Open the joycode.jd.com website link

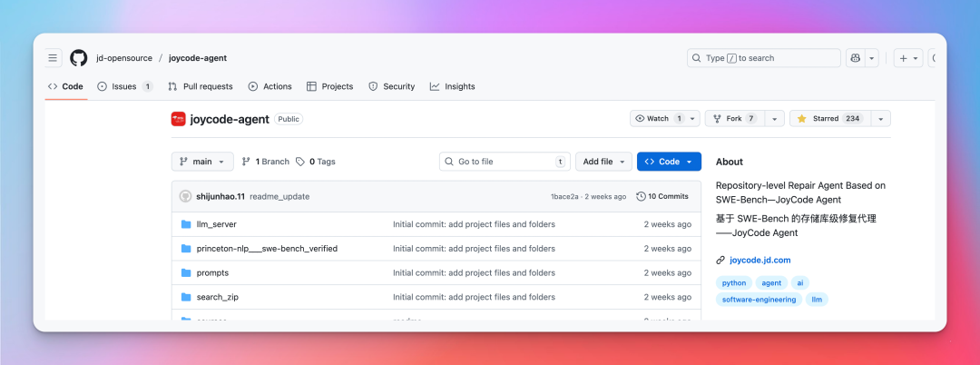(760, 260)
